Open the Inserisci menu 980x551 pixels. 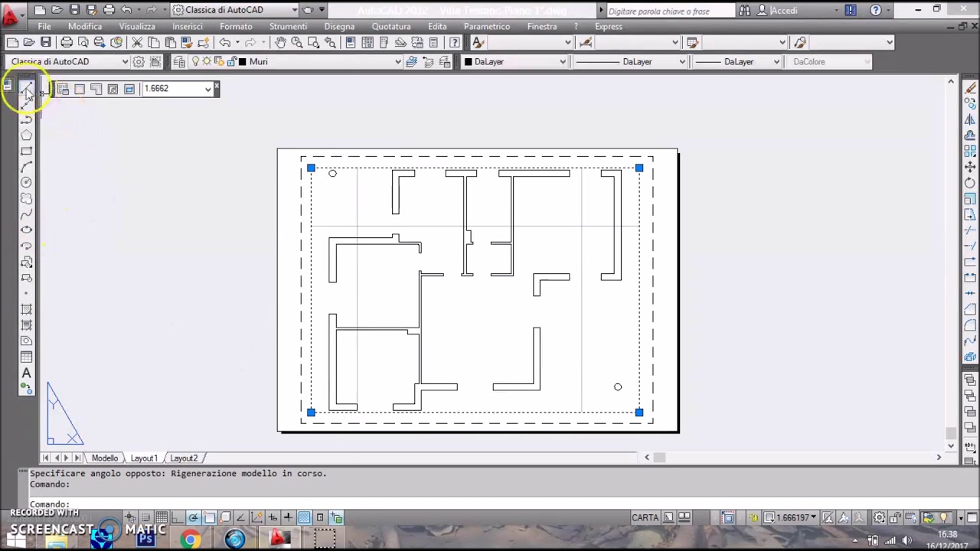[x=188, y=26]
